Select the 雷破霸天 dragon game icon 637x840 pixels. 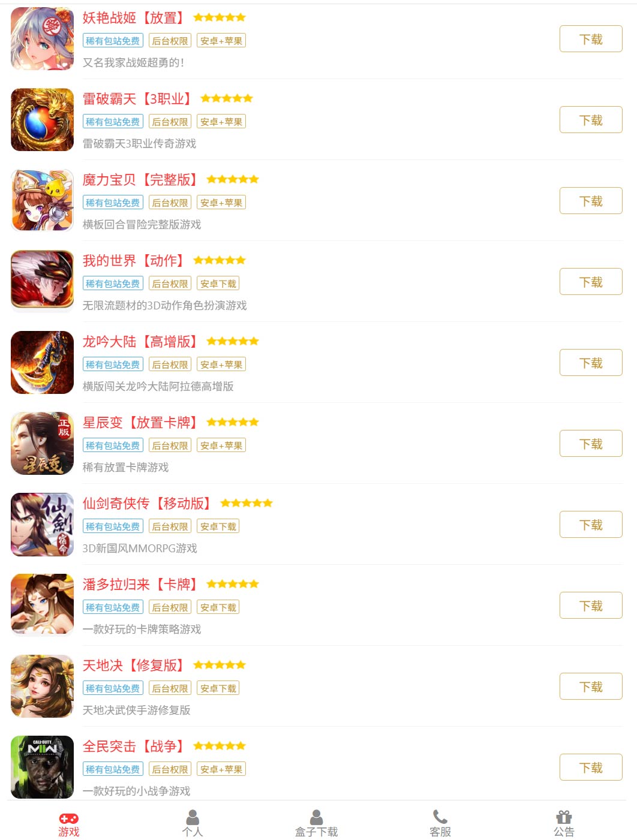[42, 119]
